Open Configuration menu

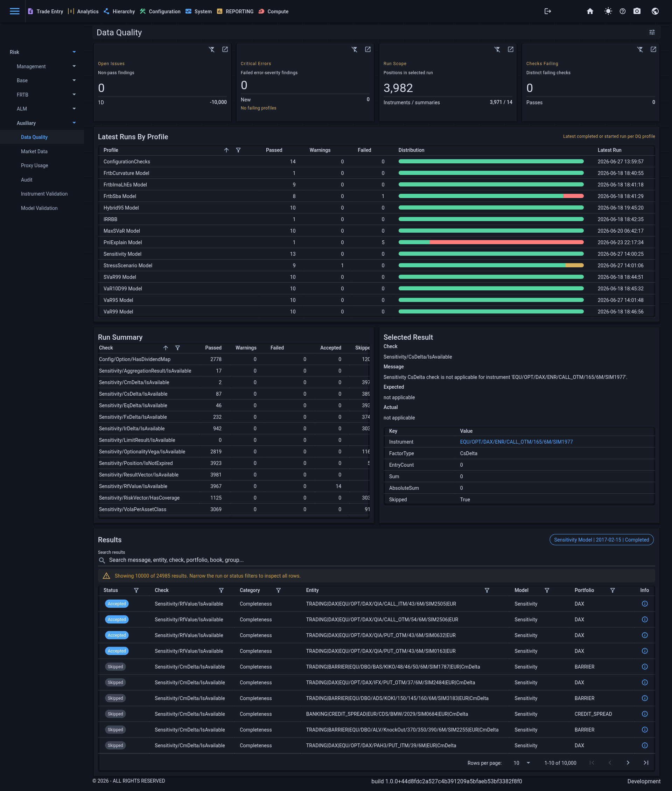point(160,12)
